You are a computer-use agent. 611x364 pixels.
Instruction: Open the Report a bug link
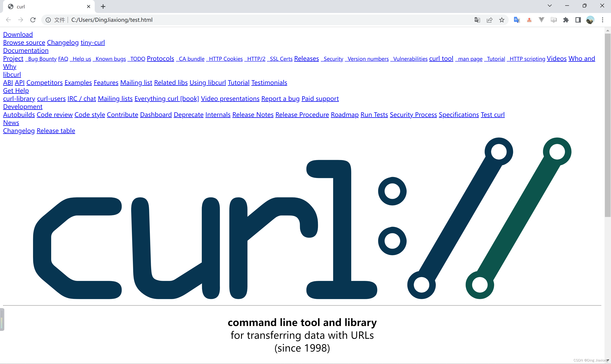coord(280,99)
